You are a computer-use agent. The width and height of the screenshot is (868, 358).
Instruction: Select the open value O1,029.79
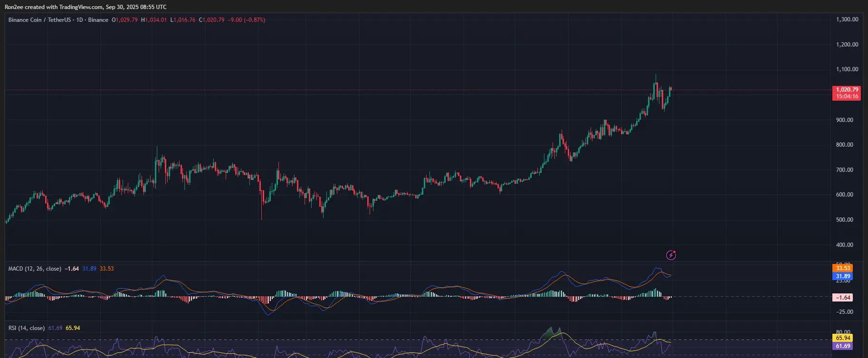[x=125, y=20]
